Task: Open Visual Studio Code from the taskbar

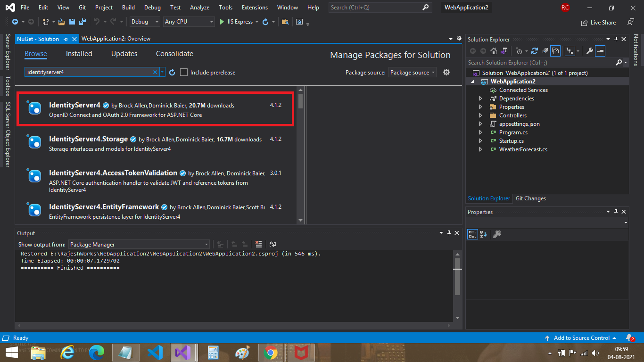Action: coord(155,353)
